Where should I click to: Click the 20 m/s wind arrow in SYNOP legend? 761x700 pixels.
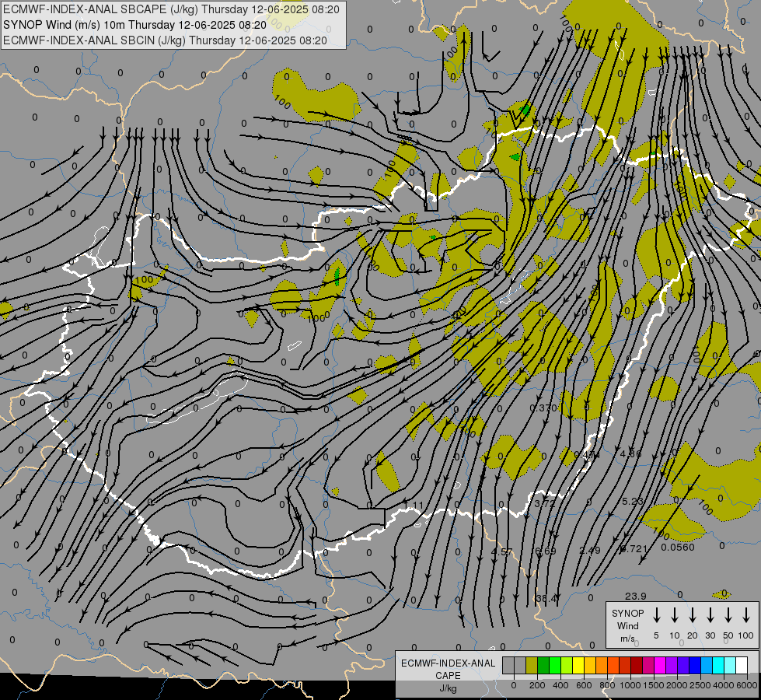pos(693,615)
